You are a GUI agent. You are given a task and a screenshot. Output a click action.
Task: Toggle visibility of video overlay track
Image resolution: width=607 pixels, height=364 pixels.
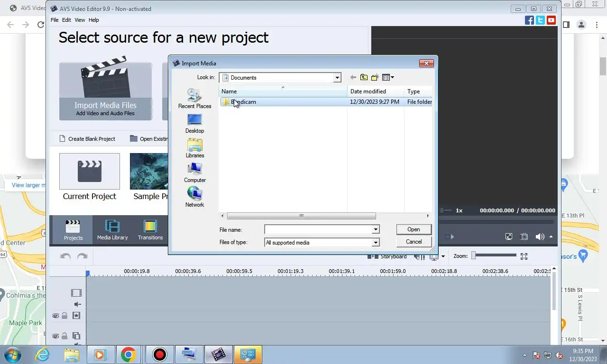55,336
